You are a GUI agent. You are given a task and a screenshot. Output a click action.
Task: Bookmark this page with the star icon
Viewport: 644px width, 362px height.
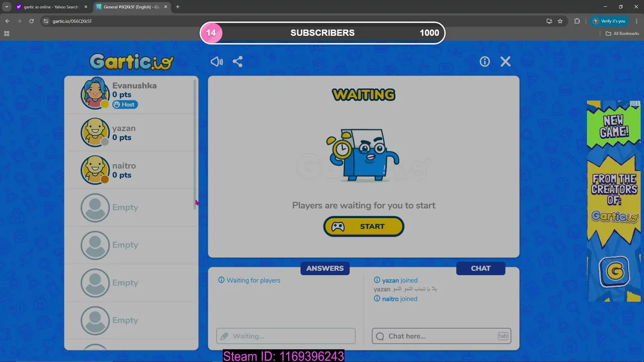tap(560, 21)
